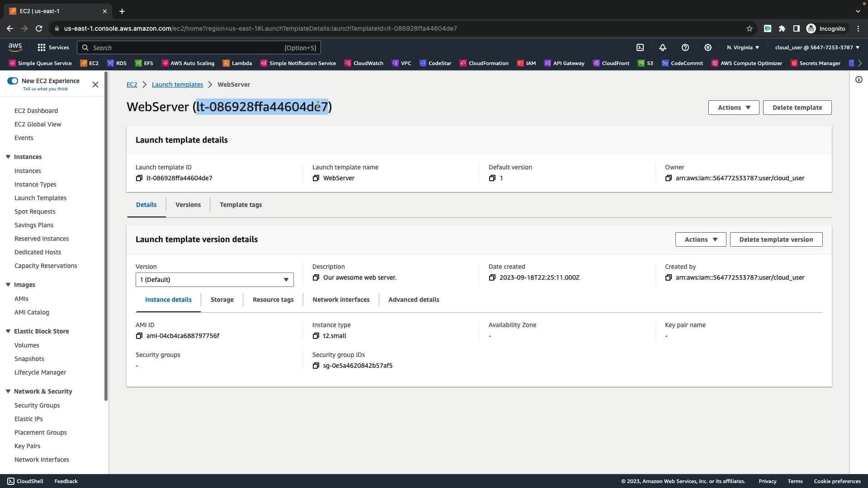Open the settings gear icon in navbar
Screen dimensions: 868x488
(x=708, y=47)
